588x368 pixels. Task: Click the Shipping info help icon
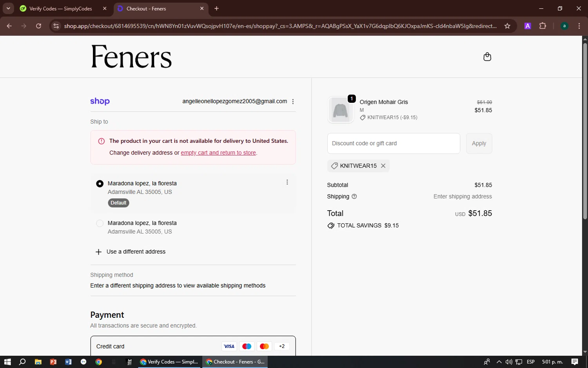[354, 197]
